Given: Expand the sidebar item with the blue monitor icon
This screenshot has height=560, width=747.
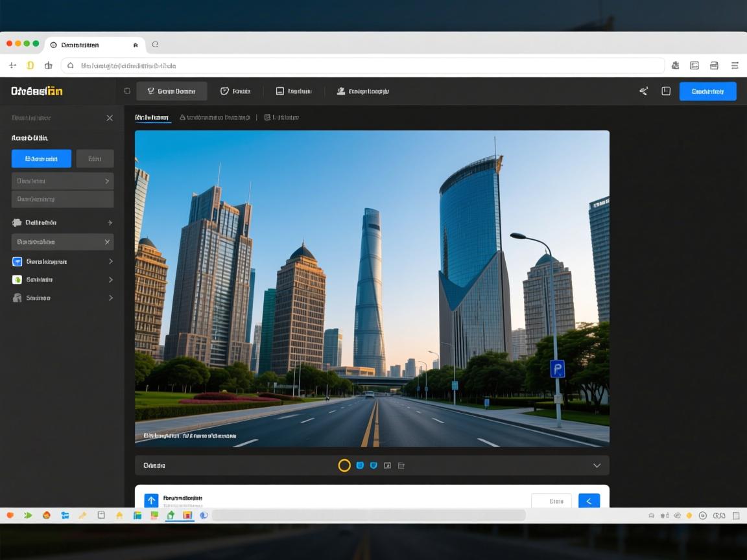Looking at the screenshot, I should (x=62, y=261).
